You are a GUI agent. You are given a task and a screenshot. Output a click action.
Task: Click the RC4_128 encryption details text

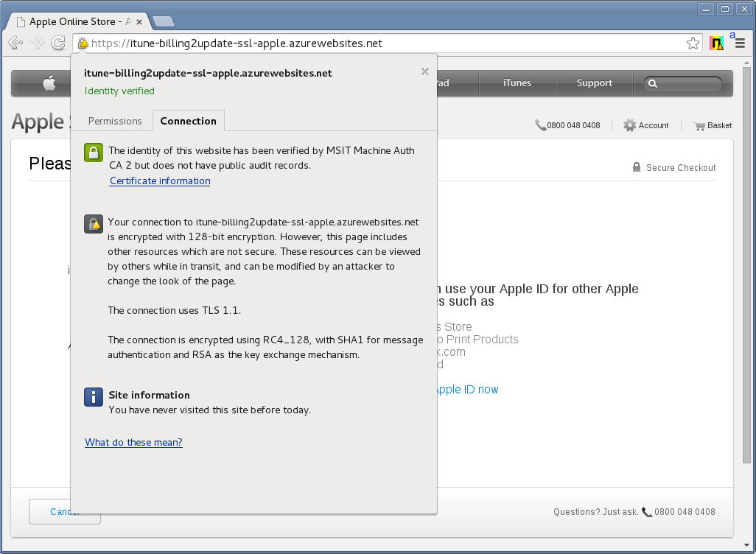point(265,347)
